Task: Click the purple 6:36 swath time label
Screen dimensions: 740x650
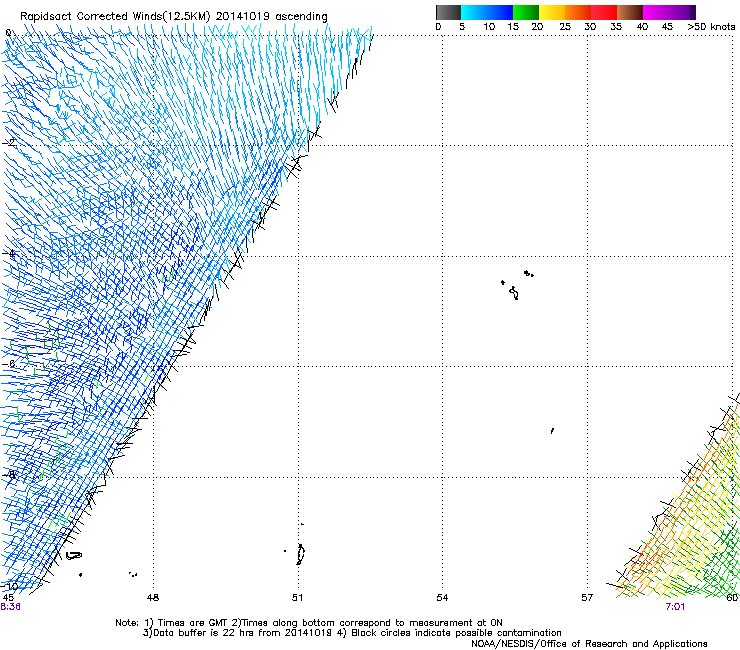Action: [10, 607]
